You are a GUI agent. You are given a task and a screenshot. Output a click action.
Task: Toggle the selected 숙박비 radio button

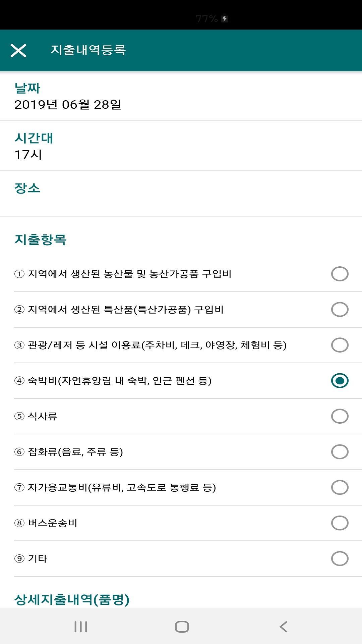click(340, 381)
